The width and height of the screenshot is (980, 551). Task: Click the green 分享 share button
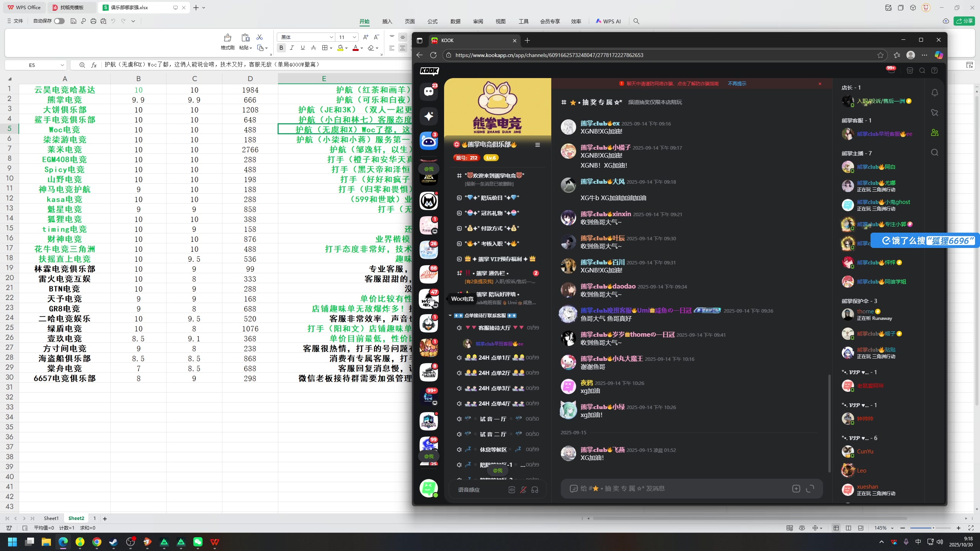pyautogui.click(x=964, y=21)
